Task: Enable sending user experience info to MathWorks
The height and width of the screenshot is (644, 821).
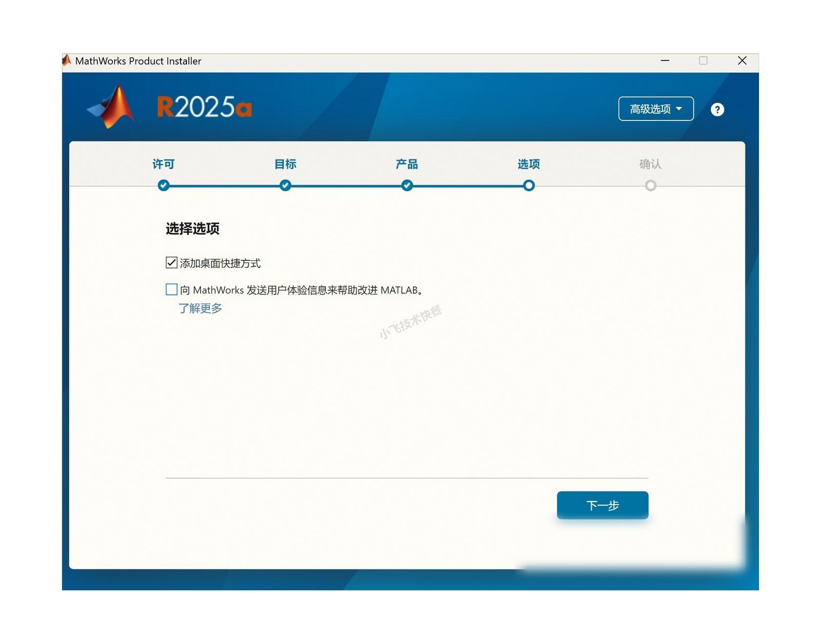Action: coord(171,290)
